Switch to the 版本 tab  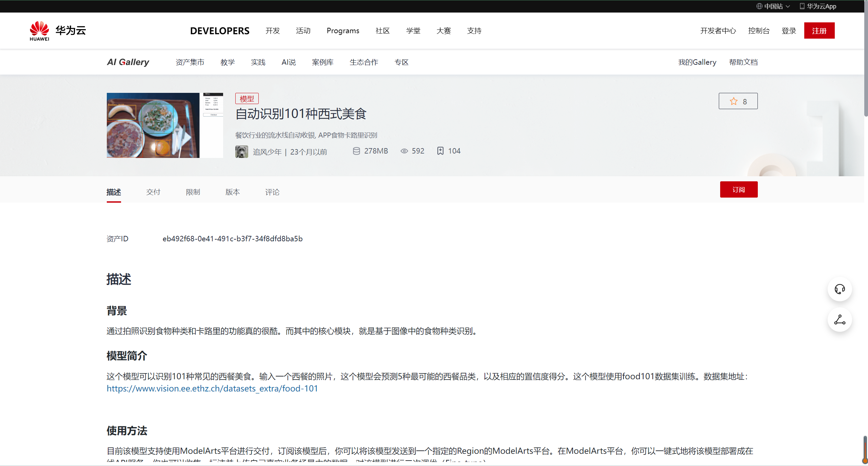pos(233,192)
